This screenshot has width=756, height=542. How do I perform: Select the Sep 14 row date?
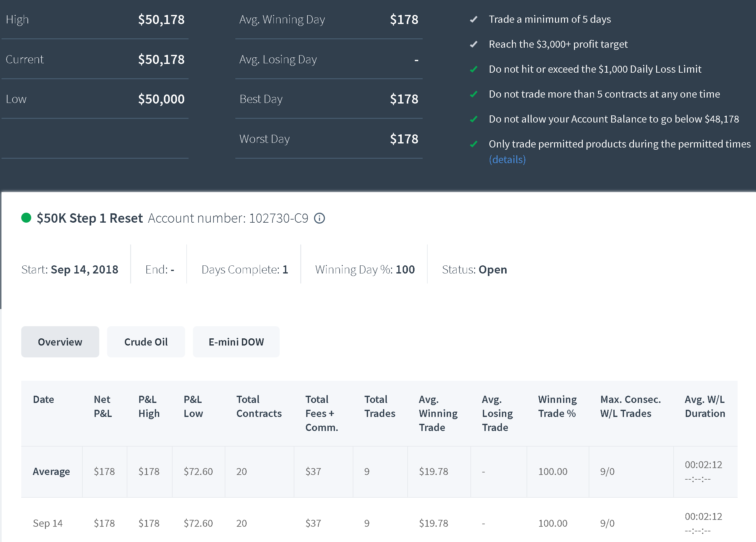pyautogui.click(x=48, y=523)
